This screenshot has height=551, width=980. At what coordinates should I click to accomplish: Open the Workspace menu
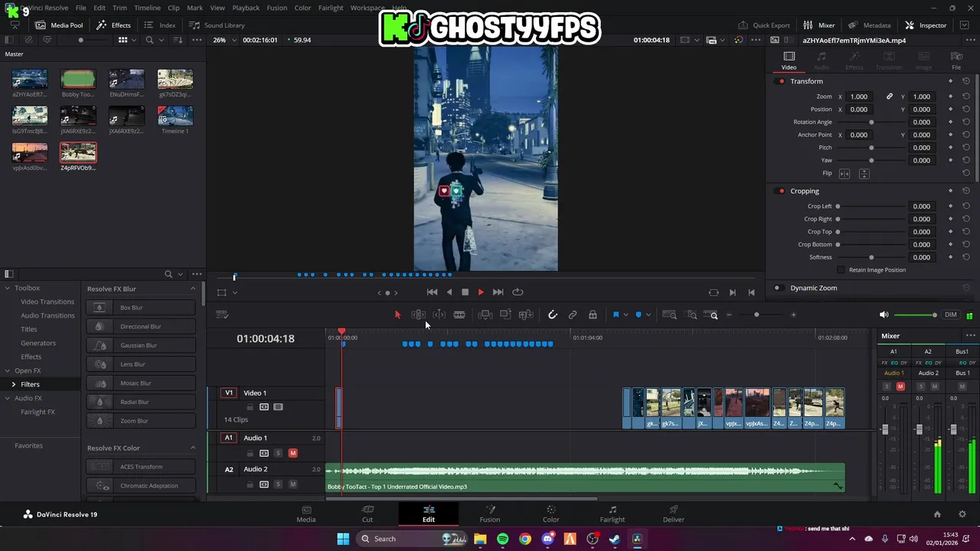(x=367, y=8)
